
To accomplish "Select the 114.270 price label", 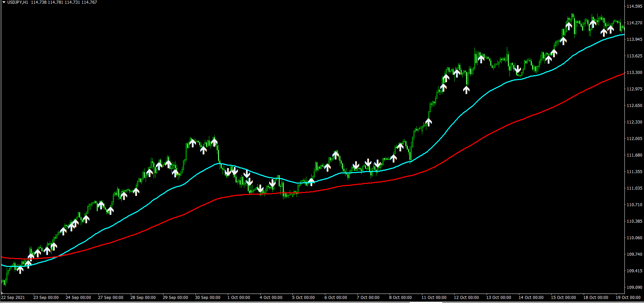I will pyautogui.click(x=634, y=23).
